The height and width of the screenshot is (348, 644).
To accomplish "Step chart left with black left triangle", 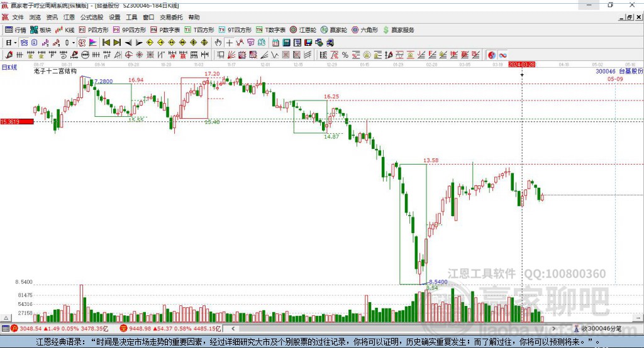I will pyautogui.click(x=128, y=43).
